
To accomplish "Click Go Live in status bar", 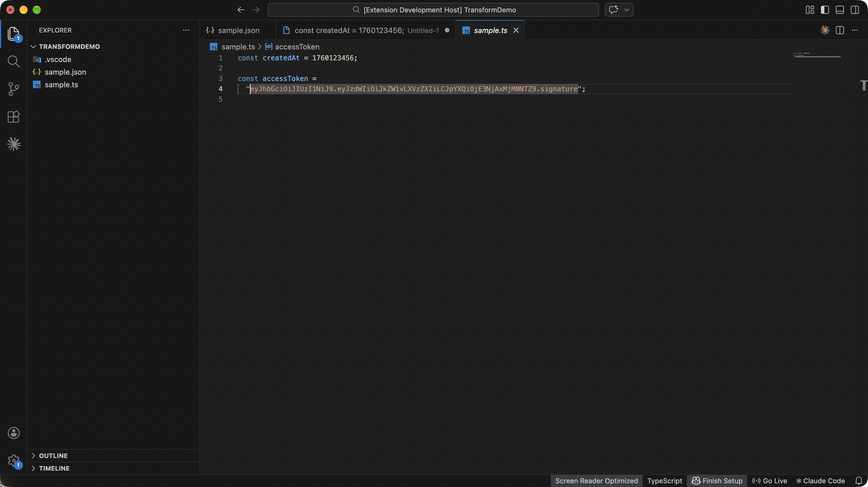I will [x=769, y=481].
